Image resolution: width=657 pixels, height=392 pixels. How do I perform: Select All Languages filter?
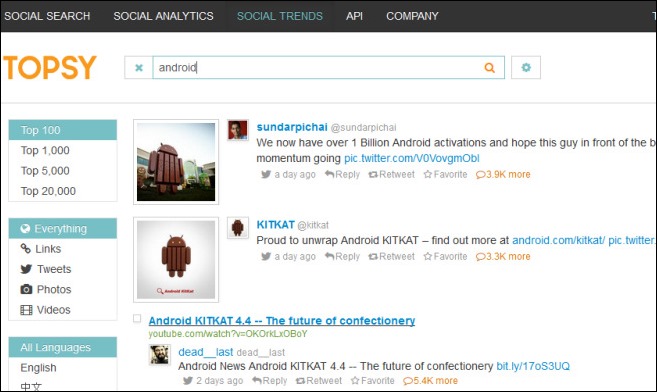[63, 347]
